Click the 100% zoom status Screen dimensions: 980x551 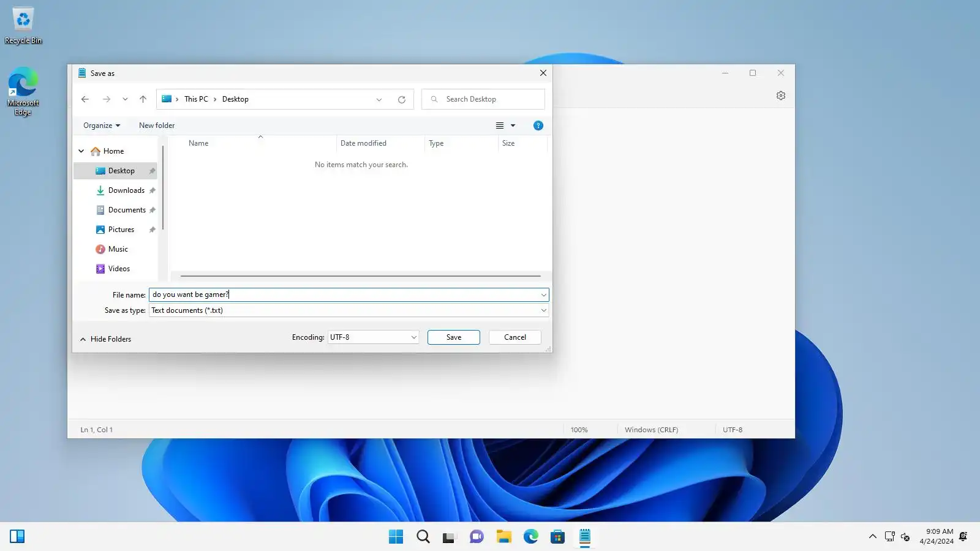click(579, 430)
